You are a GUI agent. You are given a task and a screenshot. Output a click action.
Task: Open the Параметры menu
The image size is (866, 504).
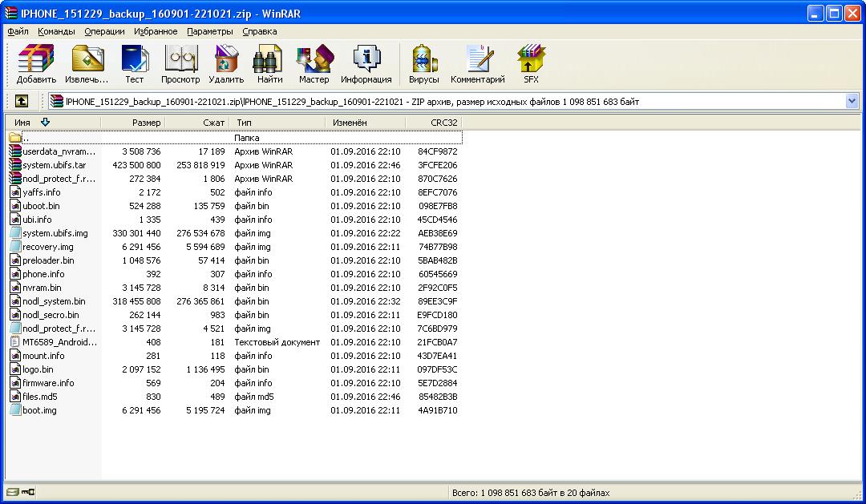210,31
